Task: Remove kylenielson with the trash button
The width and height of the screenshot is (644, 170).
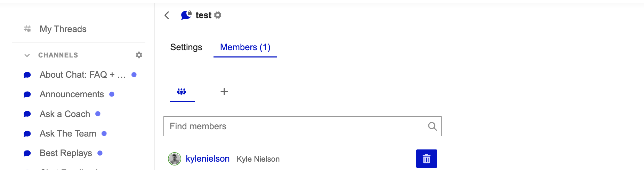Action: click(426, 159)
